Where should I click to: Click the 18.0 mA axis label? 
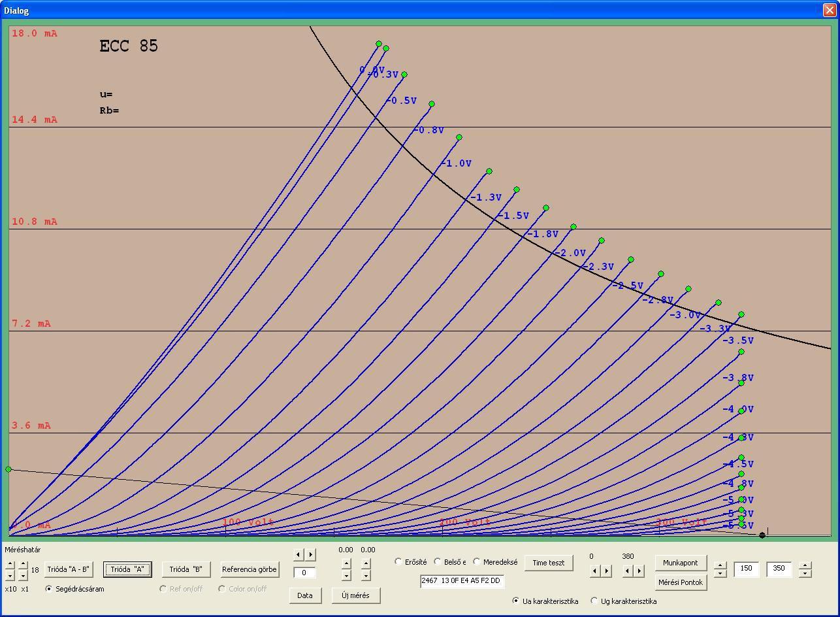click(35, 33)
